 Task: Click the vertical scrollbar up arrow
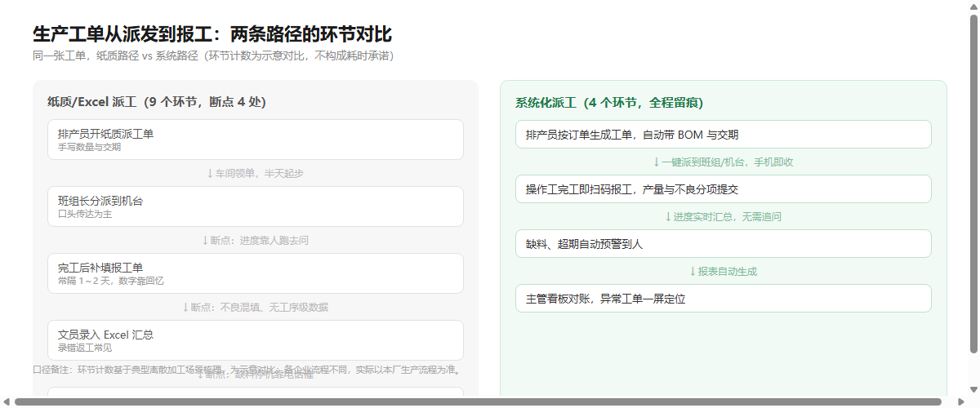point(973,7)
